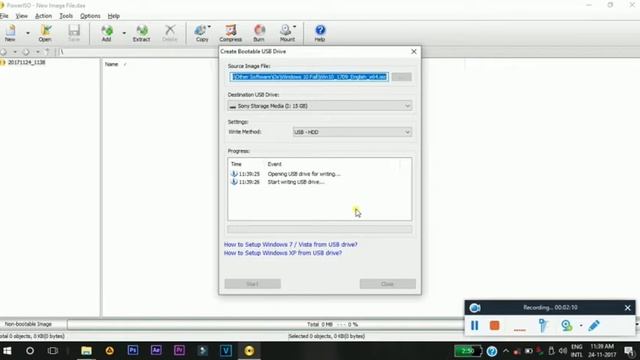Viewport: 640px width, 360px height.
Task: Close the Create Bootable USB Drive dialog
Action: click(x=413, y=51)
